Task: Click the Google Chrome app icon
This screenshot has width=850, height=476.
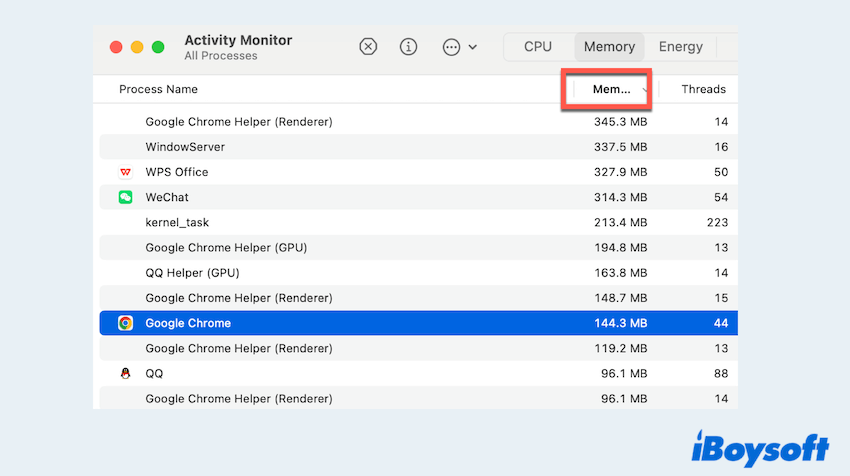Action: [125, 323]
